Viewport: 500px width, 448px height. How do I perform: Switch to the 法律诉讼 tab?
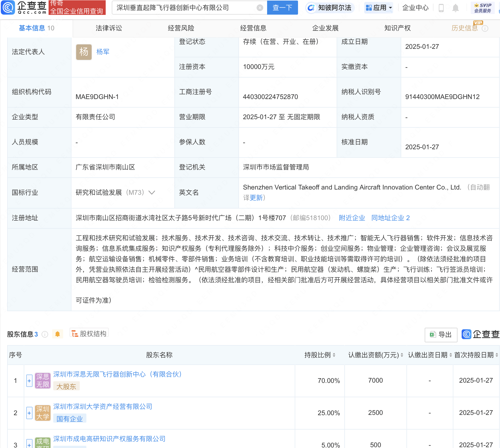click(109, 28)
